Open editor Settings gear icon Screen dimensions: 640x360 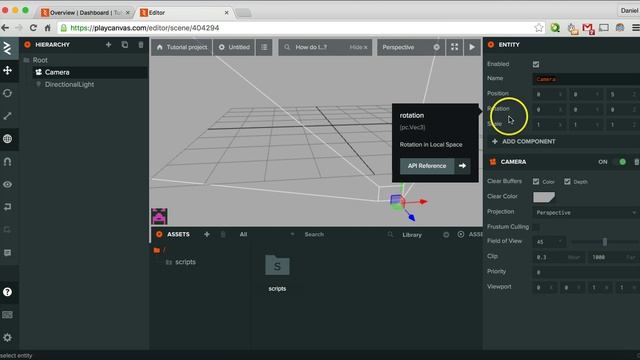pyautogui.click(x=7, y=338)
